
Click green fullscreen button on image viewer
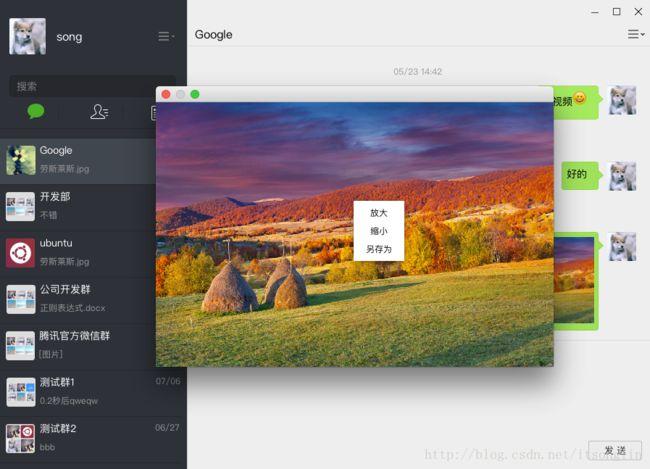pos(195,94)
